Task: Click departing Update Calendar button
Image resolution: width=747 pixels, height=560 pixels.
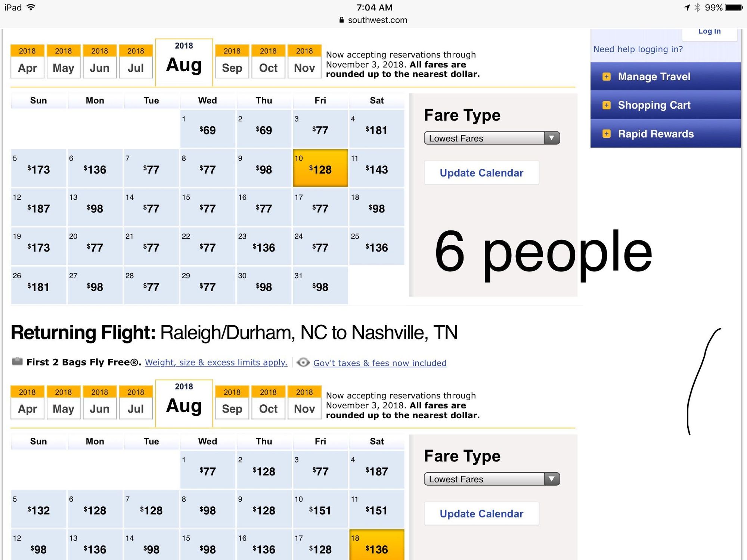Action: [481, 173]
